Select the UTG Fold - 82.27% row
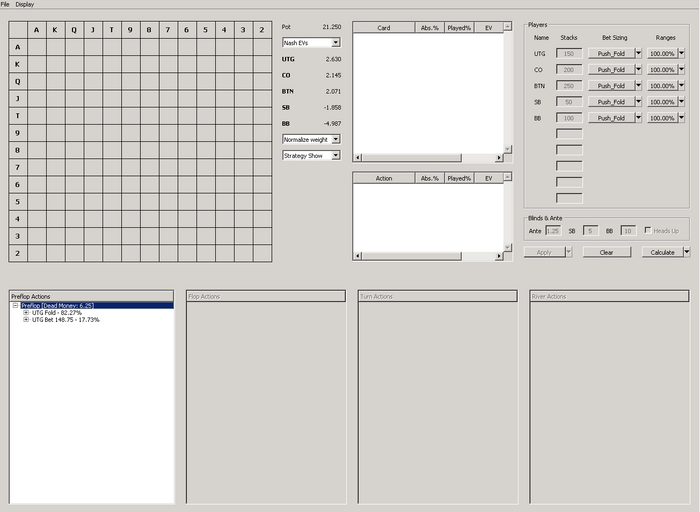Image resolution: width=700 pixels, height=512 pixels. point(57,313)
